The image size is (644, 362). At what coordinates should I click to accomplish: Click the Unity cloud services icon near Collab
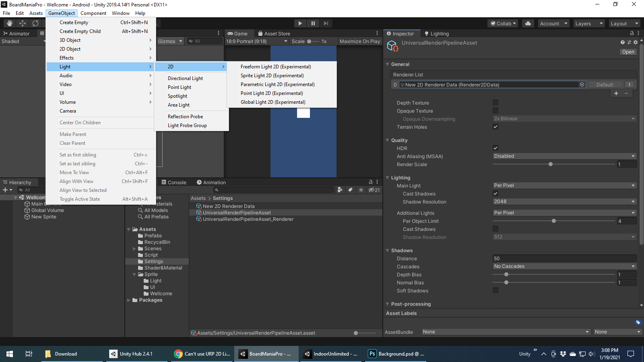527,23
